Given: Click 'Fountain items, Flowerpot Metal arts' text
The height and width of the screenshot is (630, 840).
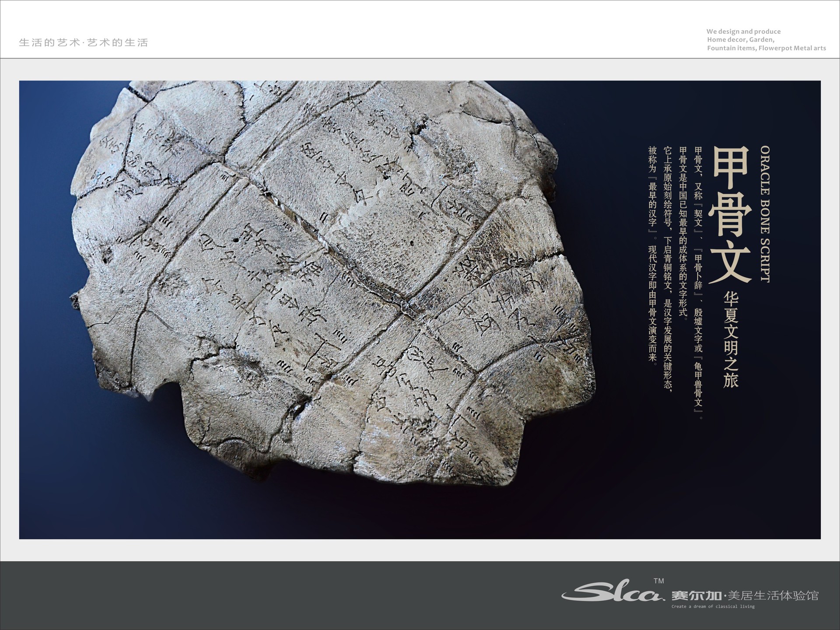Looking at the screenshot, I should click(x=766, y=48).
